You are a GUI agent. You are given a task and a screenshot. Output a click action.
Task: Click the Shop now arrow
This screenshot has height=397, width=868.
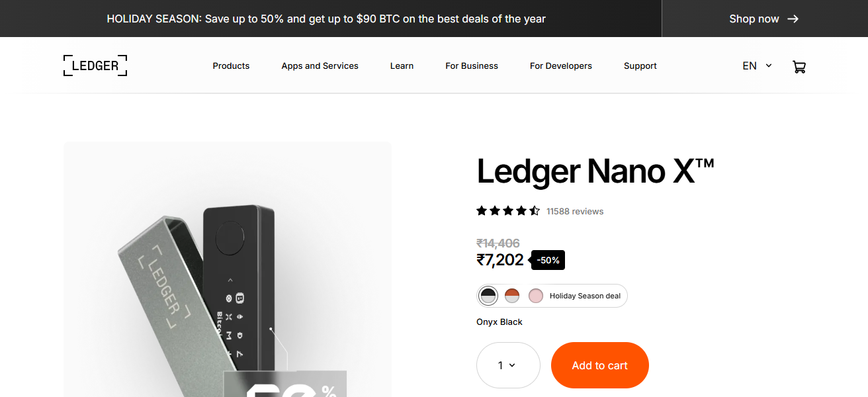793,19
